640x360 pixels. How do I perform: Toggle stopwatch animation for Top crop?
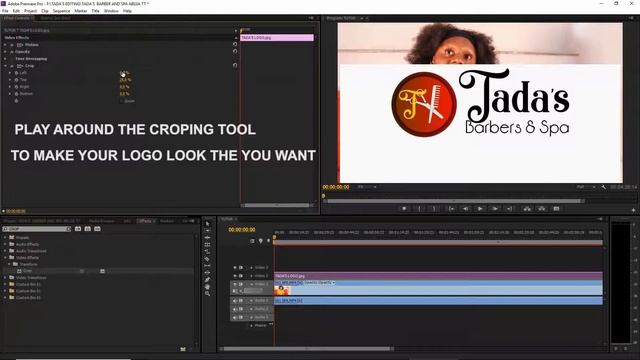(16, 80)
